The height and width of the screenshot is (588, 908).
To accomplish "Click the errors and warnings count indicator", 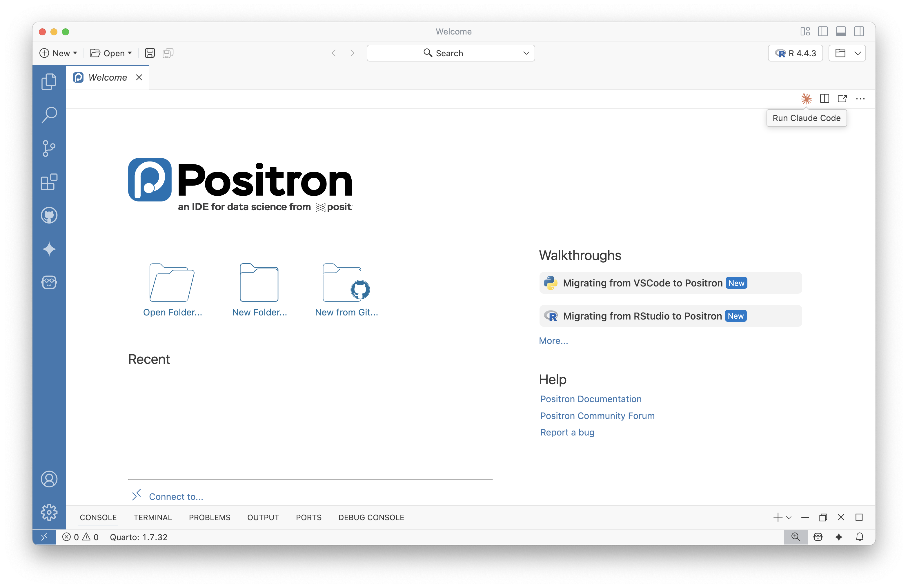I will coord(81,537).
